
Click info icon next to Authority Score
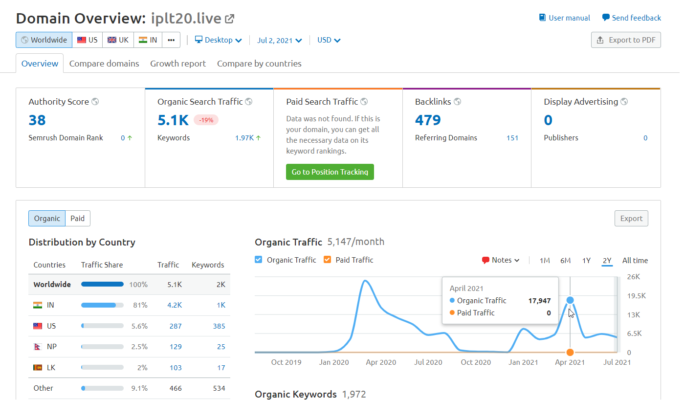pyautogui.click(x=95, y=102)
